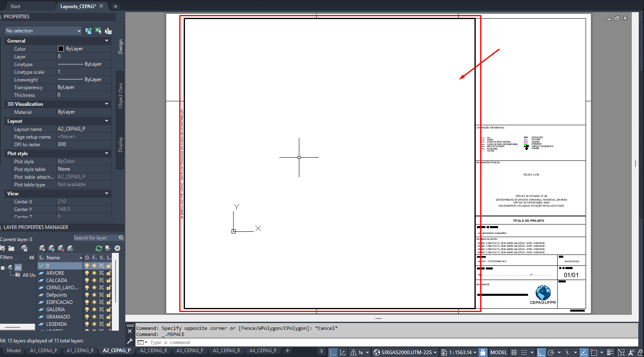
Task: Click the Lock UI padlock at status bar end
Action: pos(640,352)
